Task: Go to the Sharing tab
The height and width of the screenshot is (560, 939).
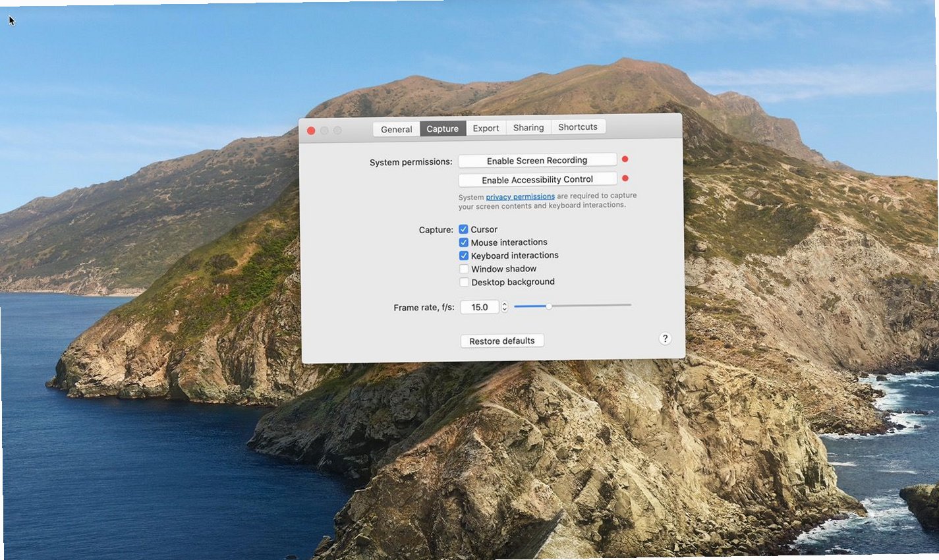Action: [x=528, y=127]
